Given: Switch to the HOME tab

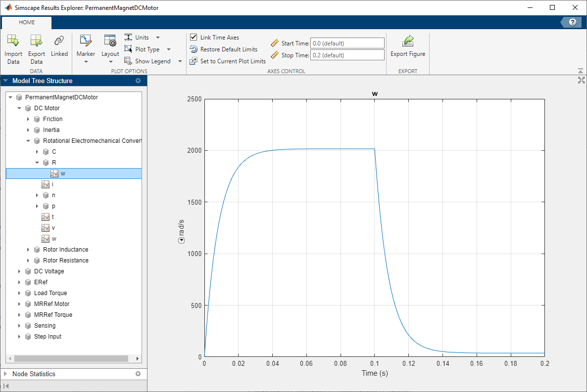Looking at the screenshot, I should 26,22.
